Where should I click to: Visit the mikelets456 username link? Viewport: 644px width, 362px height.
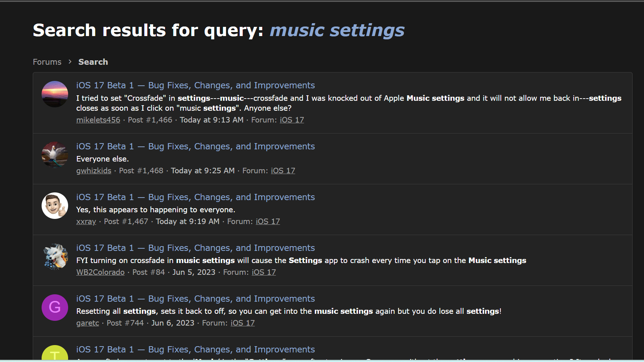[x=98, y=120]
